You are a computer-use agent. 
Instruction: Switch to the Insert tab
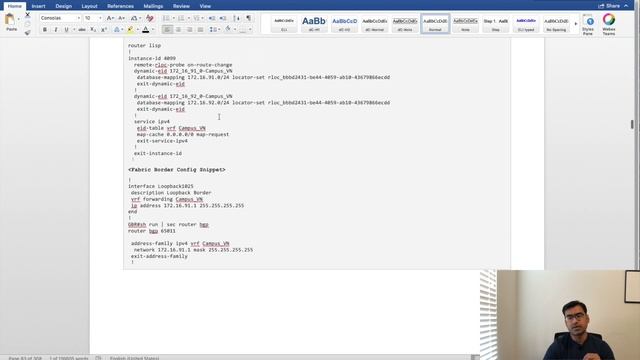tap(39, 6)
